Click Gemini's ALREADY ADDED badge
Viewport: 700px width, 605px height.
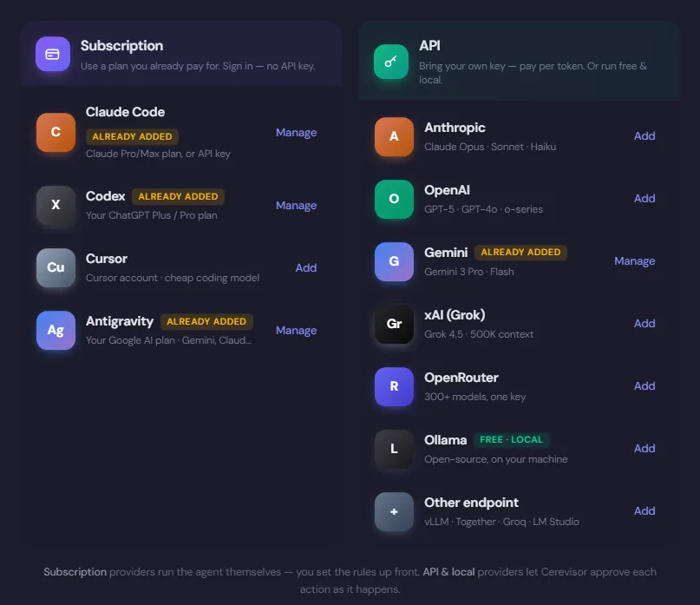point(520,253)
